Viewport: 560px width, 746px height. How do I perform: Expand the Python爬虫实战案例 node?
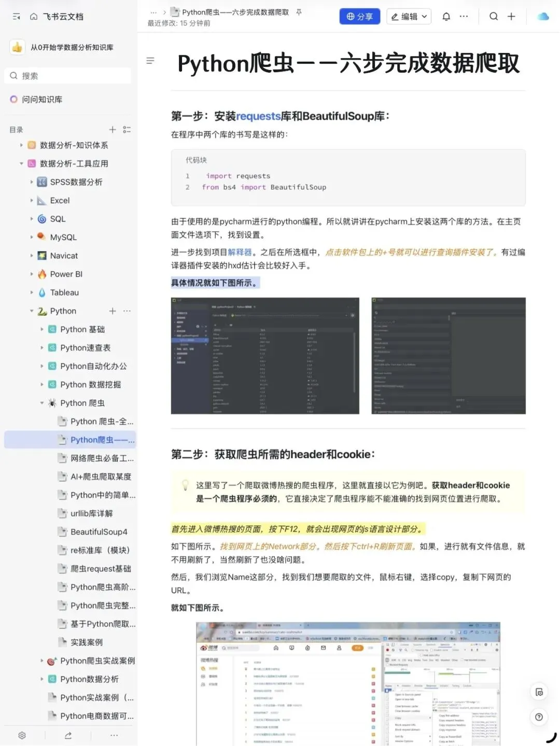tap(42, 660)
